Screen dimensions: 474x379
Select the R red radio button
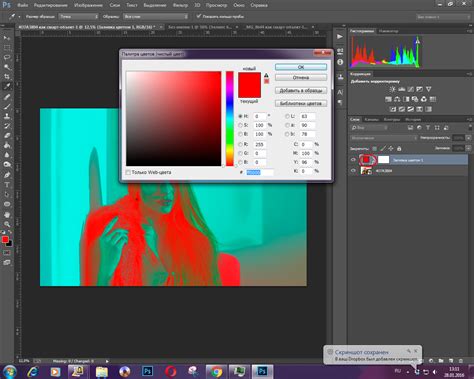pyautogui.click(x=240, y=144)
